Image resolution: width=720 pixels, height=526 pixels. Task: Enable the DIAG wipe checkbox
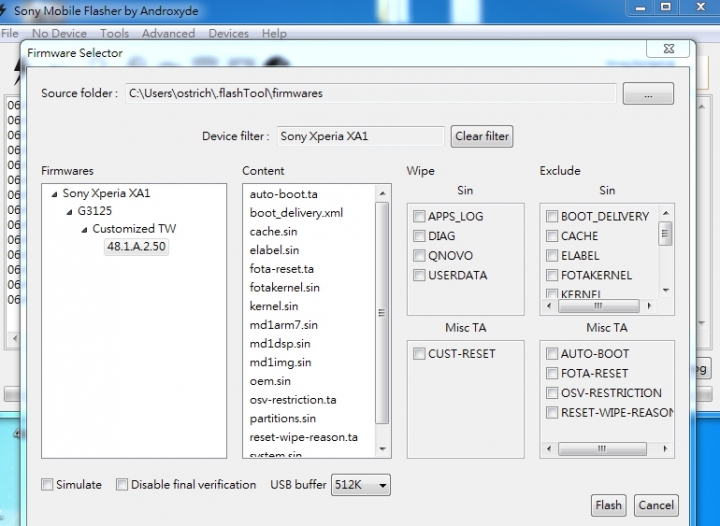coord(419,236)
